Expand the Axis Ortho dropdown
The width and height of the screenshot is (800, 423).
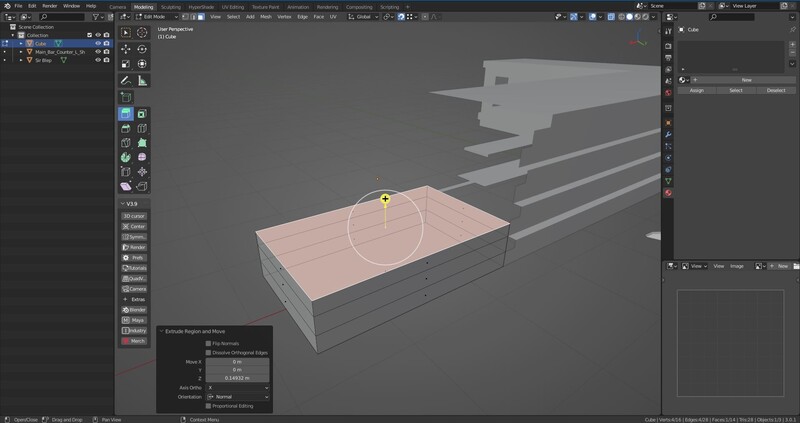tap(237, 387)
